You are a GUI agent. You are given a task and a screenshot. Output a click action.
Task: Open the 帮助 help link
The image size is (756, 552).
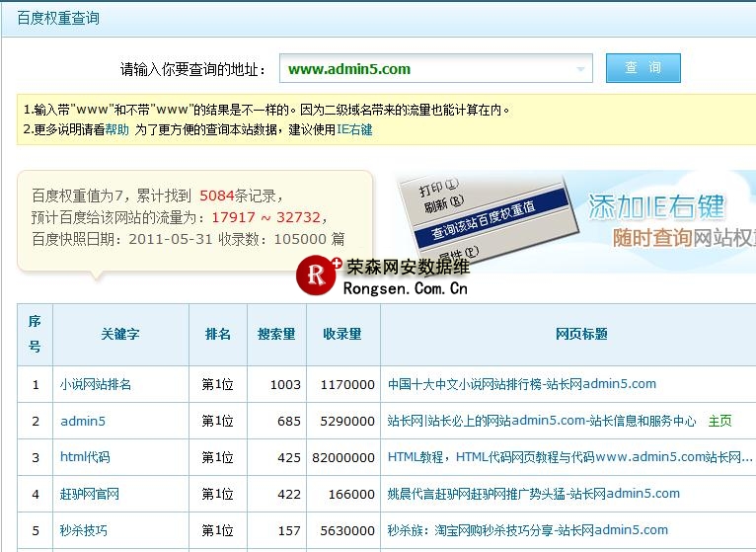click(117, 129)
